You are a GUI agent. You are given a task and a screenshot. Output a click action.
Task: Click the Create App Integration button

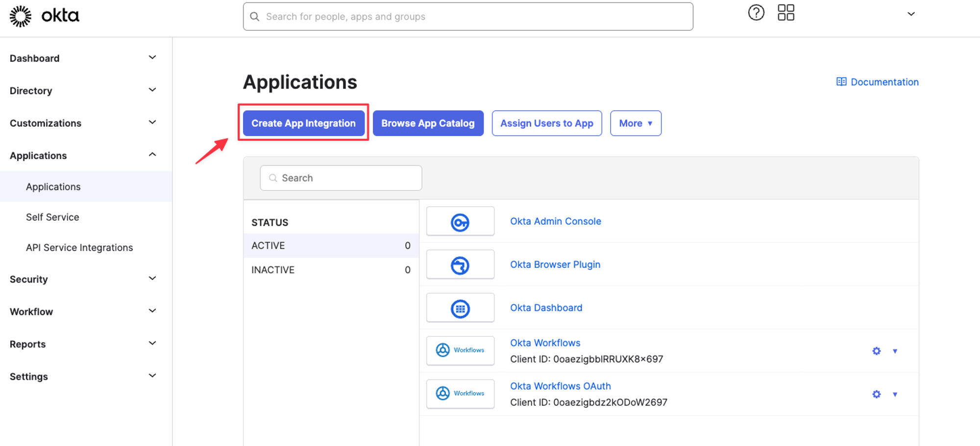coord(304,123)
